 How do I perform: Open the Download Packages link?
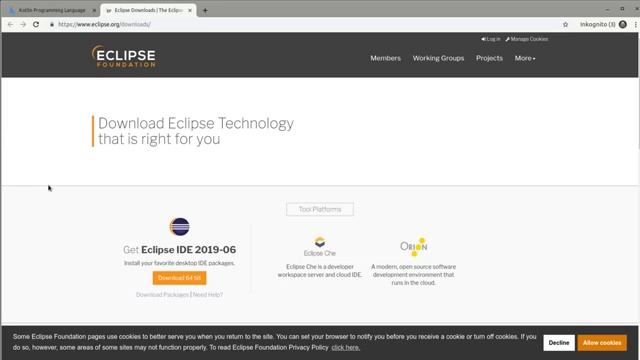click(162, 295)
